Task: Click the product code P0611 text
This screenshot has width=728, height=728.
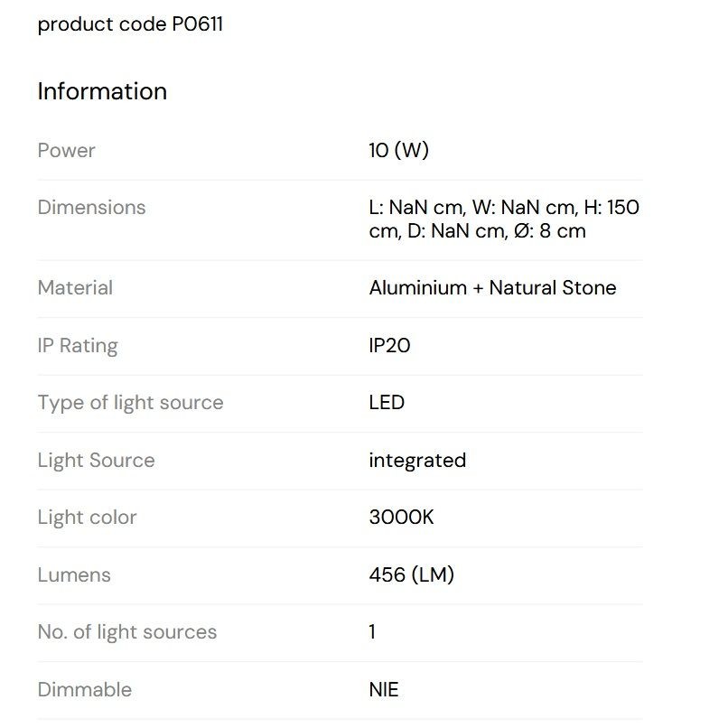Action: pyautogui.click(x=130, y=24)
